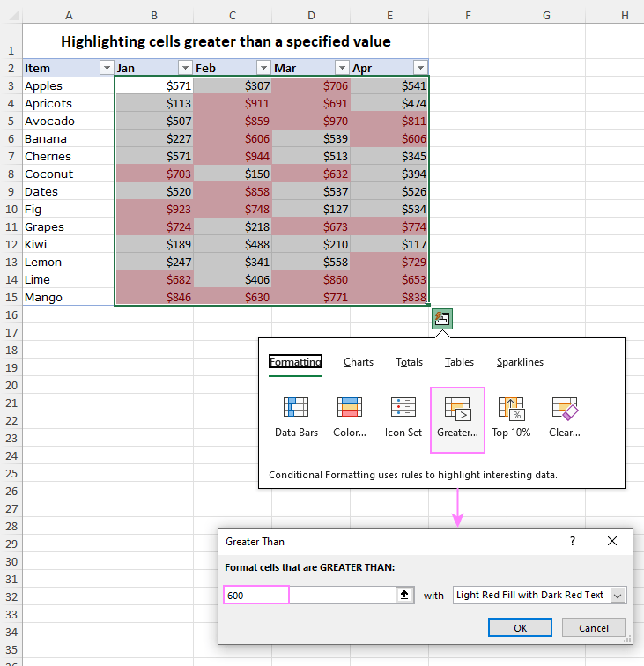Click the $944 cell in Feb
The width and height of the screenshot is (644, 666).
pos(233,156)
